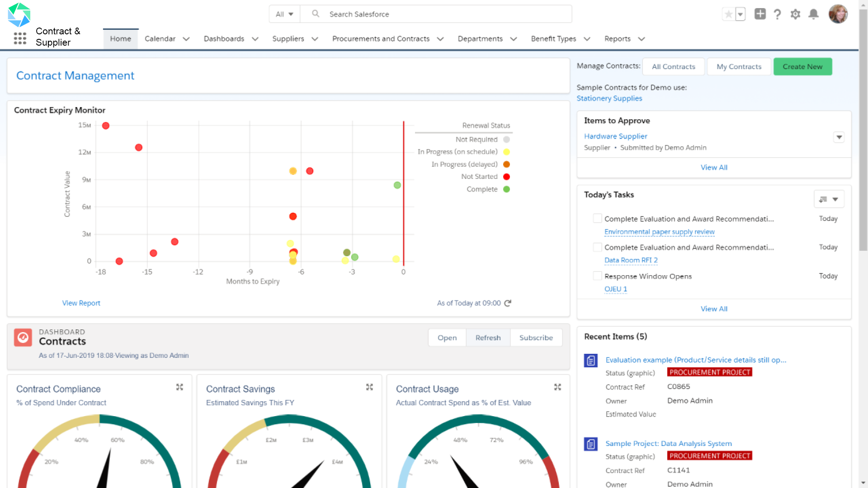Open Salesforce help question mark
Screen dimensions: 868x488
point(778,14)
